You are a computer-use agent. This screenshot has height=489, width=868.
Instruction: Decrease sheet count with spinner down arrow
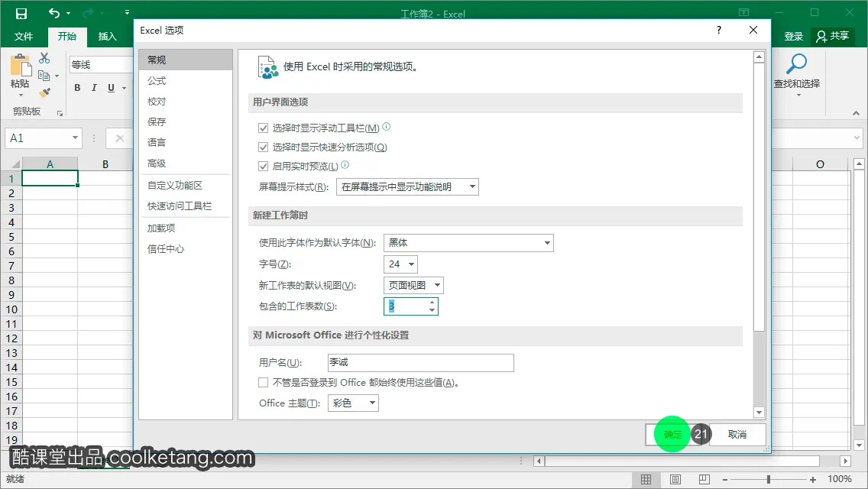point(432,310)
